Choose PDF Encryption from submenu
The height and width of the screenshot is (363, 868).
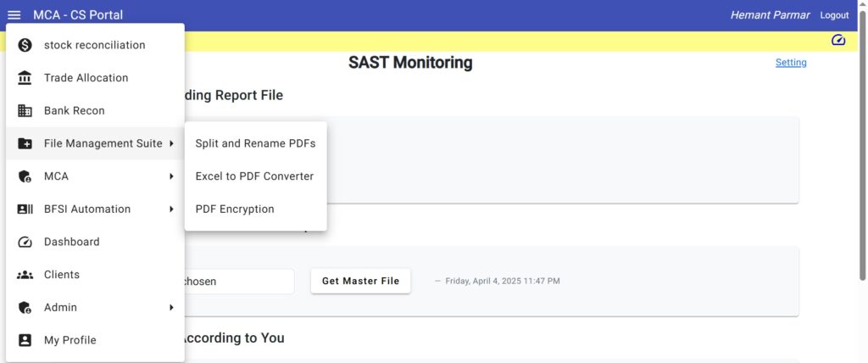[x=235, y=209]
